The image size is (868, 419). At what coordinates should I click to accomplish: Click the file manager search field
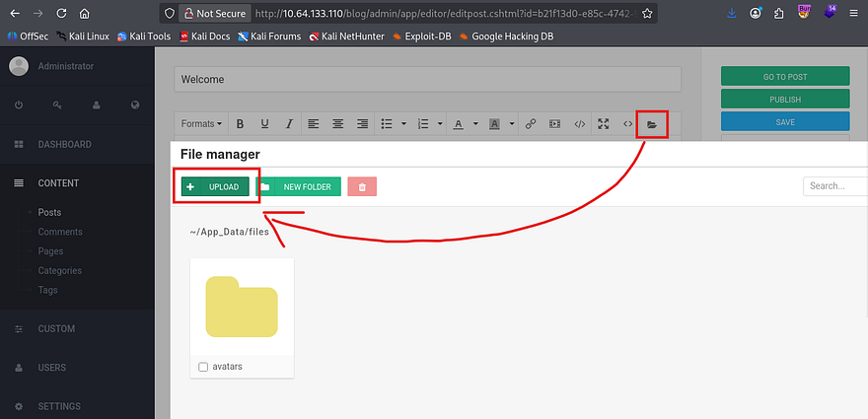tap(833, 185)
